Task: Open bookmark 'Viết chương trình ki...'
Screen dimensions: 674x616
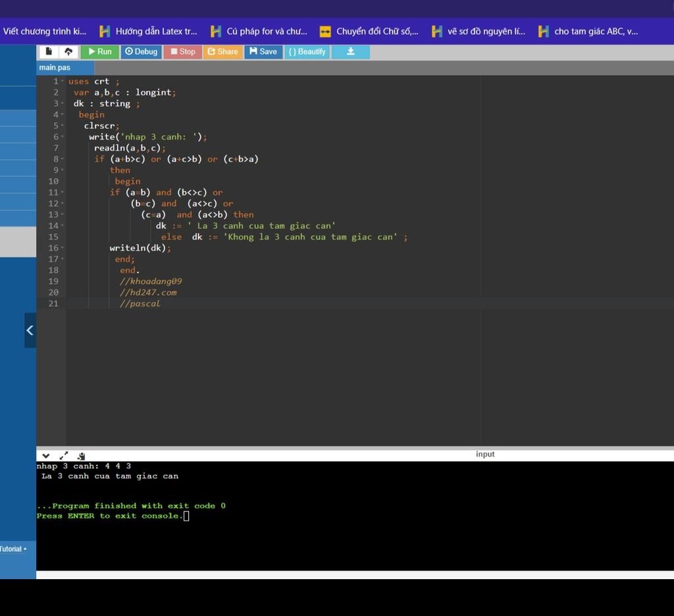Action: 45,32
